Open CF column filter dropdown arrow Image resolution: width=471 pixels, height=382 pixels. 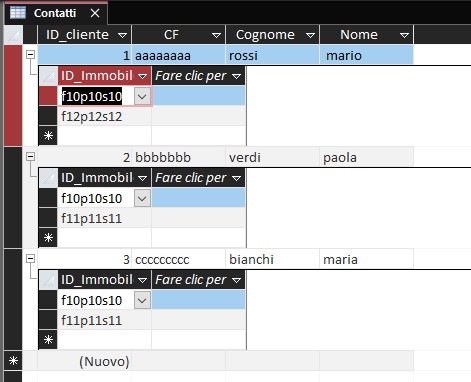coord(216,35)
